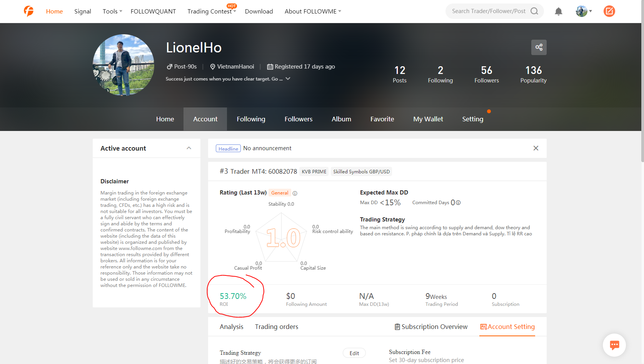Viewport: 644px width, 364px height.
Task: Open the notifications bell
Action: (559, 12)
